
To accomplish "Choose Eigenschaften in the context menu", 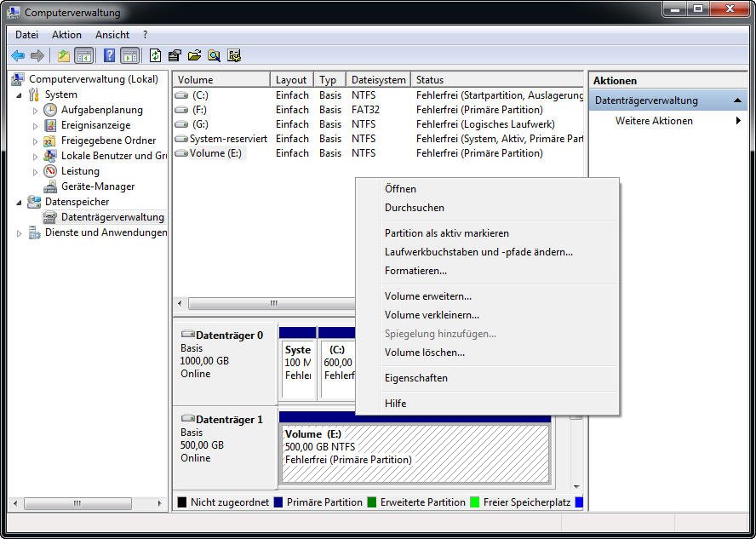I will point(488,378).
